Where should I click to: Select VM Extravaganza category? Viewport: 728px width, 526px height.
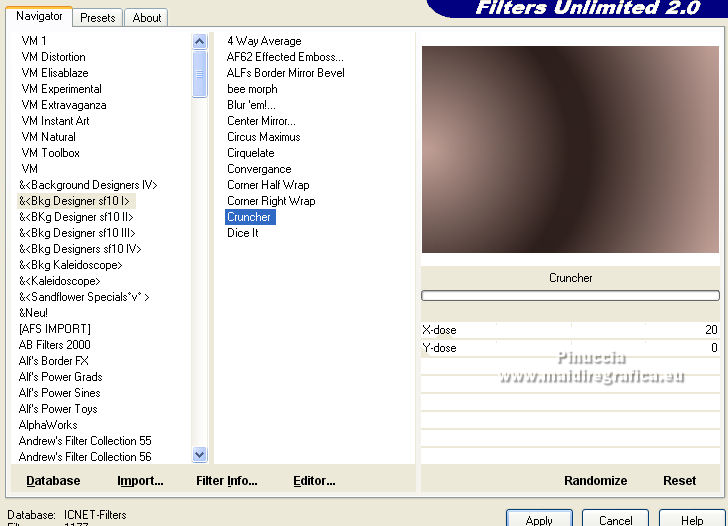64,105
